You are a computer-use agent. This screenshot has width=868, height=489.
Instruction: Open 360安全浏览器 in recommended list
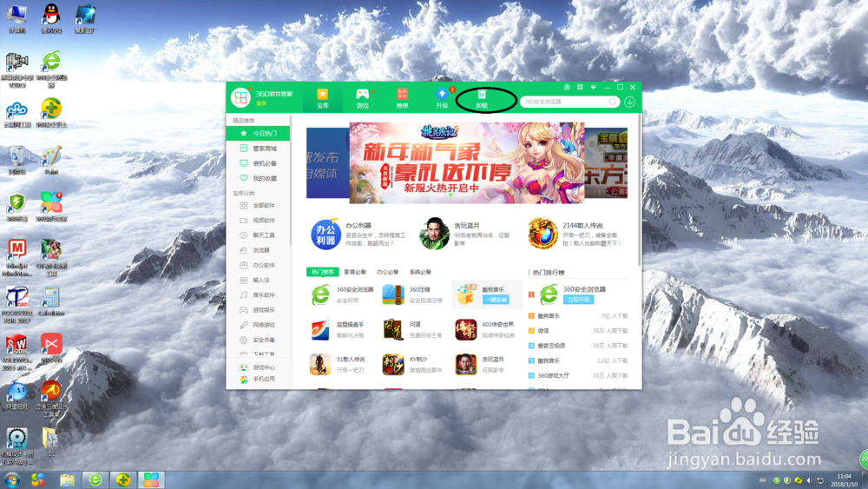(x=341, y=294)
